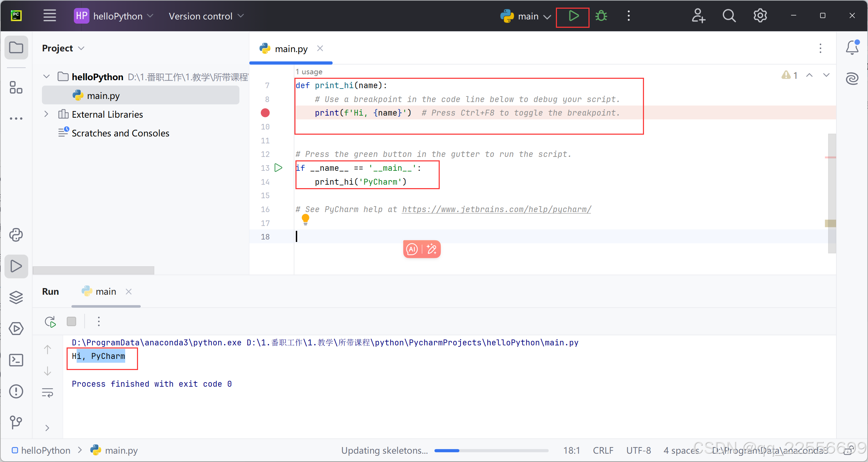Image resolution: width=868 pixels, height=462 pixels.
Task: Click the horizontal scrollbar in Project panel
Action: coord(94,270)
